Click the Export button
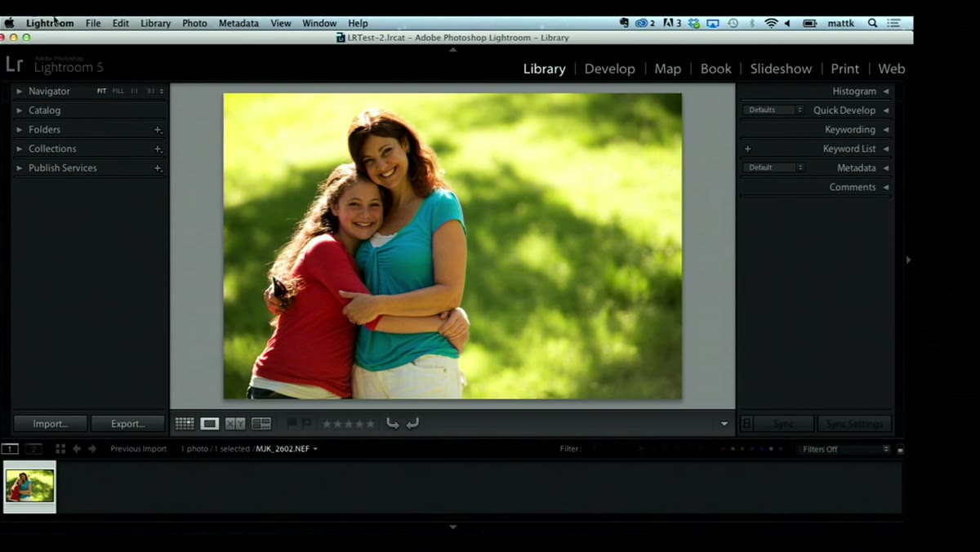Screen dimensions: 980x552 [x=127, y=424]
